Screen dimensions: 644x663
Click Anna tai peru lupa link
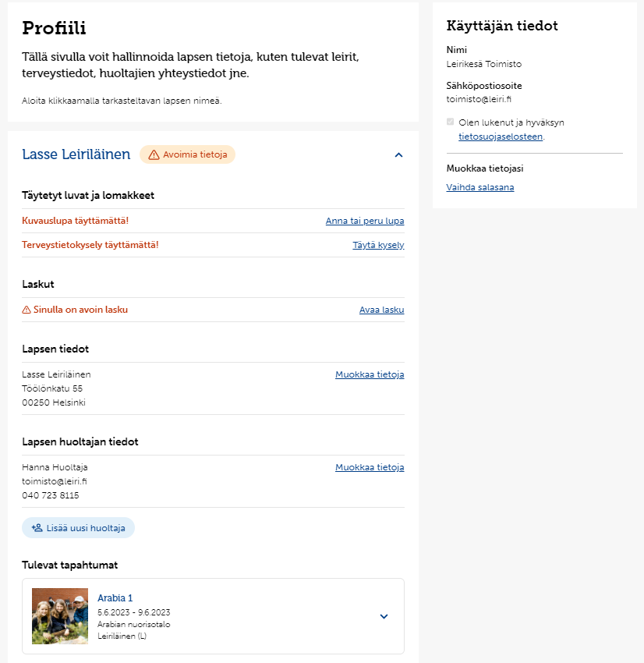click(x=365, y=221)
